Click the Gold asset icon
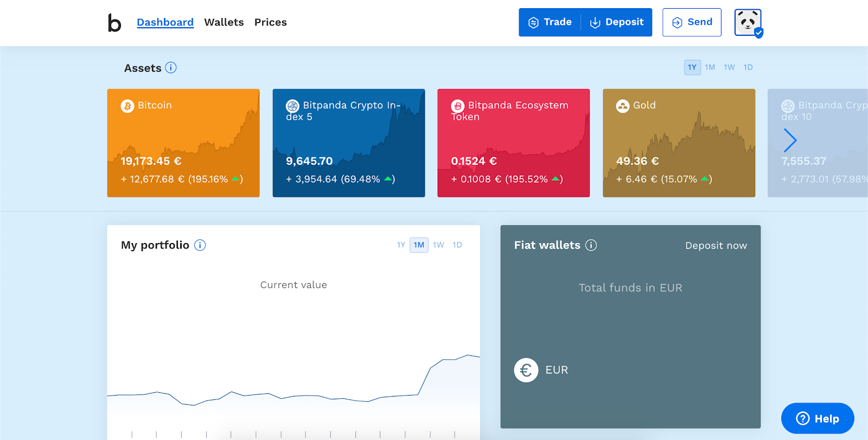The height and width of the screenshot is (440, 868). pyautogui.click(x=622, y=106)
